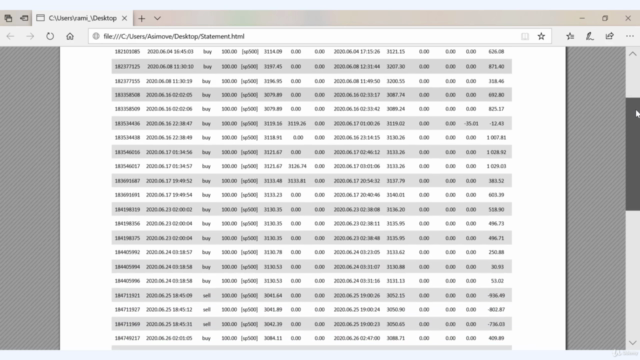
Task: Open a new tab with plus button
Action: tap(142, 18)
